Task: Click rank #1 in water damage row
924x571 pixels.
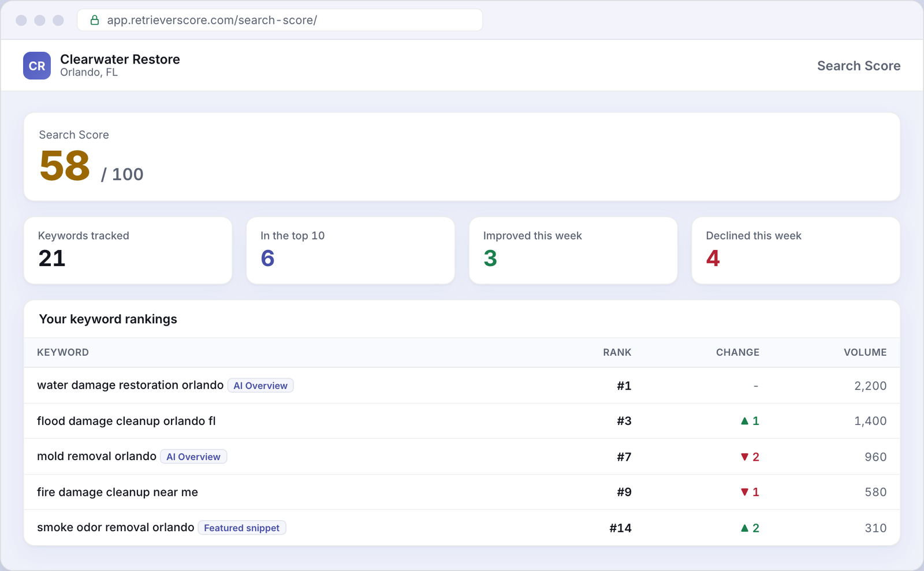Action: coord(624,386)
